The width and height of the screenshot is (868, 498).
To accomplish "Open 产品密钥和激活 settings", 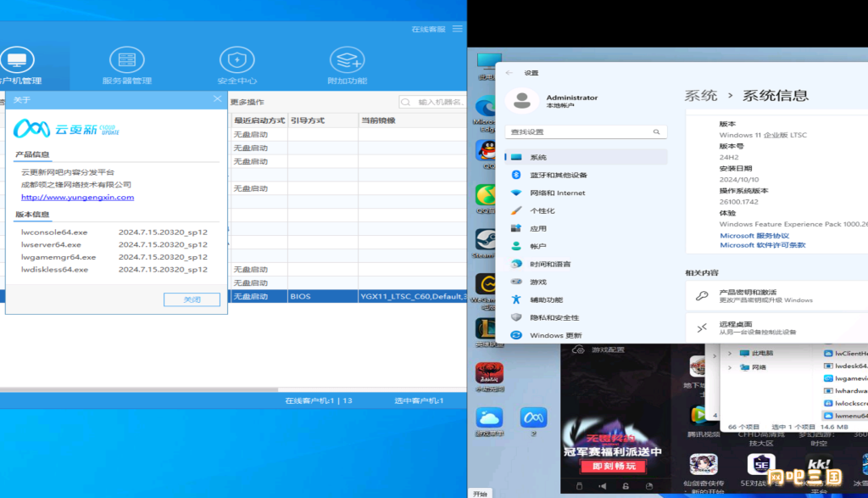I will [776, 296].
